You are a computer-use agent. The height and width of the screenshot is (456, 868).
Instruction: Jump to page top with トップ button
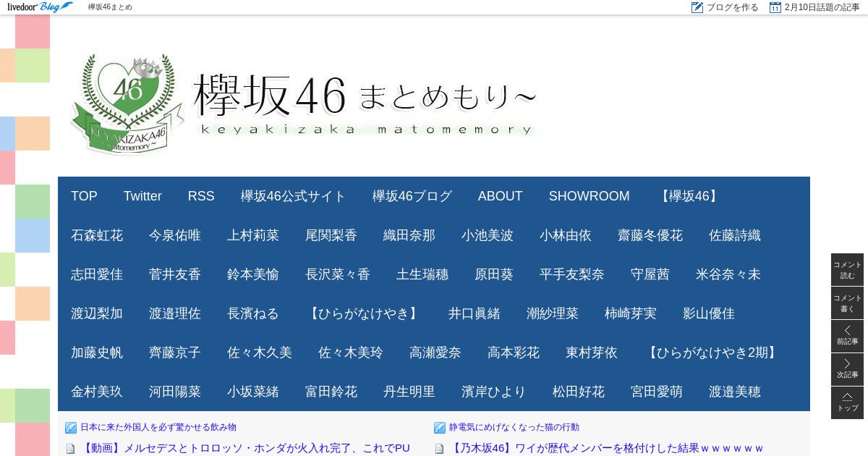point(847,403)
